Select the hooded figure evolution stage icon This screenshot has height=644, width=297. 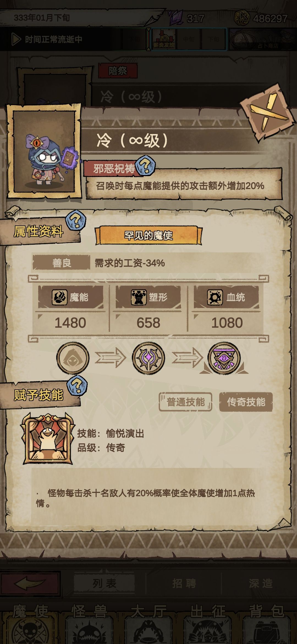tap(73, 358)
